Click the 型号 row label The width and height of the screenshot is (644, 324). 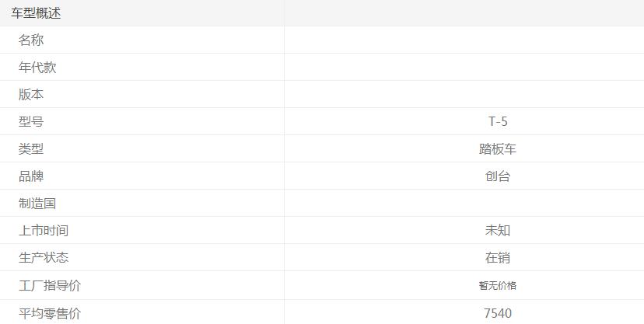tap(31, 122)
